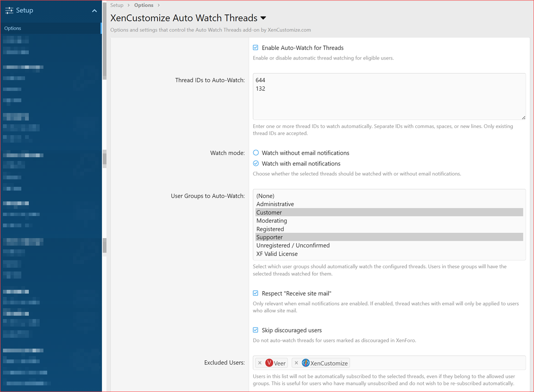Select Watch without email notifications
This screenshot has width=534, height=392.
(255, 153)
